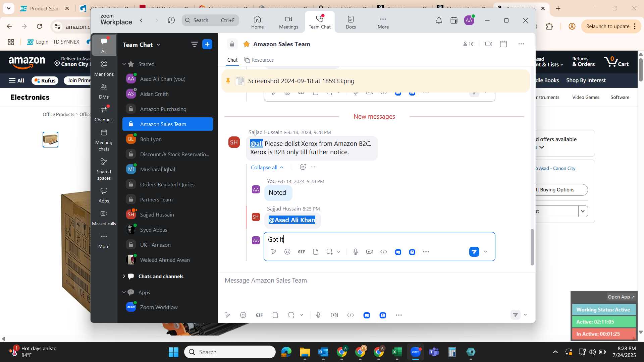Open send options dropdown in reply box
This screenshot has width=644, height=362.
click(x=485, y=252)
